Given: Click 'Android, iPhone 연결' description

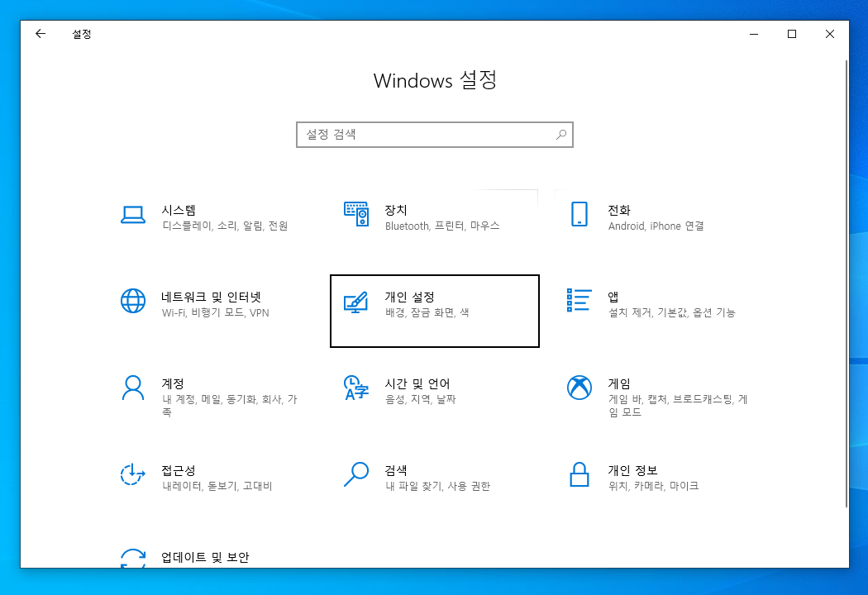Looking at the screenshot, I should [x=656, y=226].
